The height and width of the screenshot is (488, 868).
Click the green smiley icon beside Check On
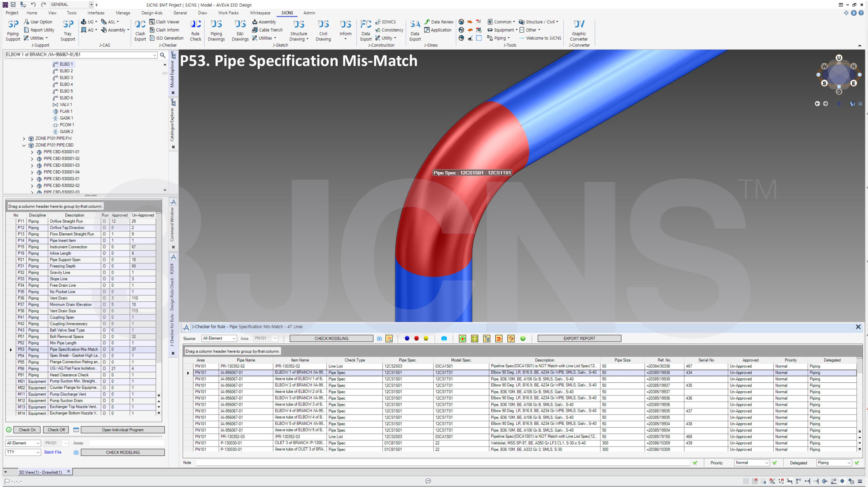point(9,430)
